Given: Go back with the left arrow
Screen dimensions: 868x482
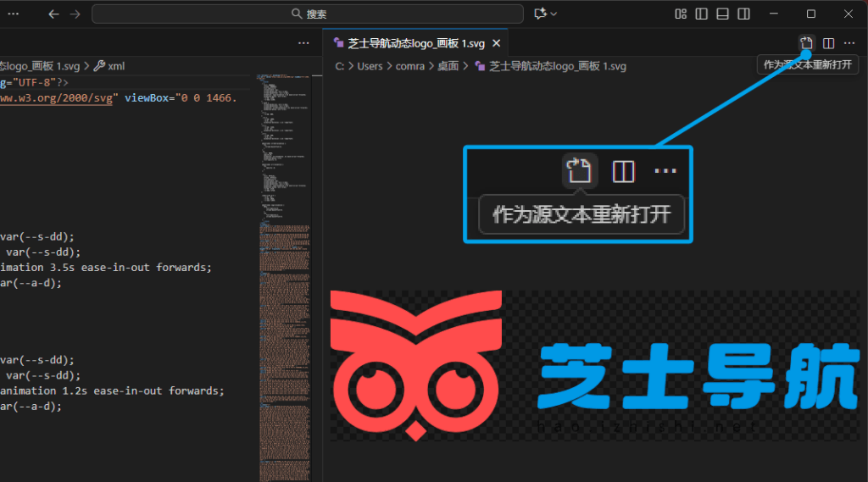Looking at the screenshot, I should [x=53, y=14].
